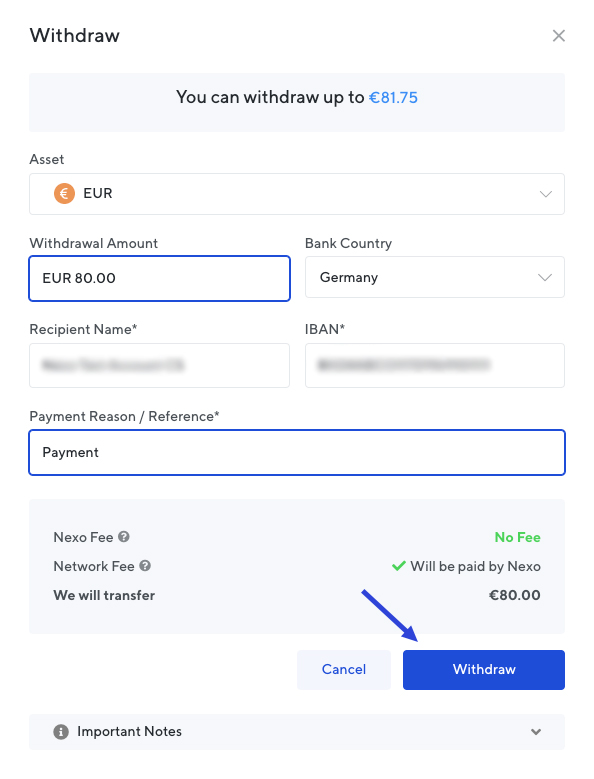Click into the Recipient Name field
594x779 pixels.
click(x=159, y=365)
